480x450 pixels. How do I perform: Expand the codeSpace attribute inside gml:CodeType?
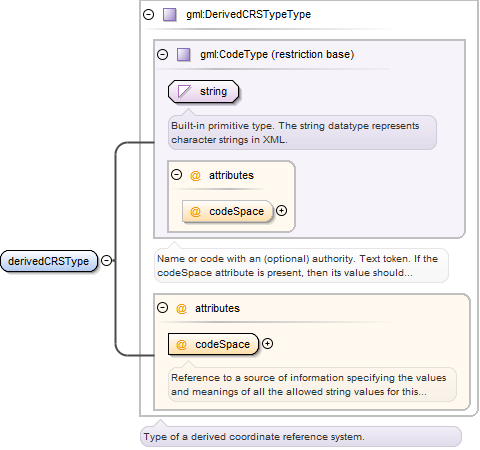(282, 211)
